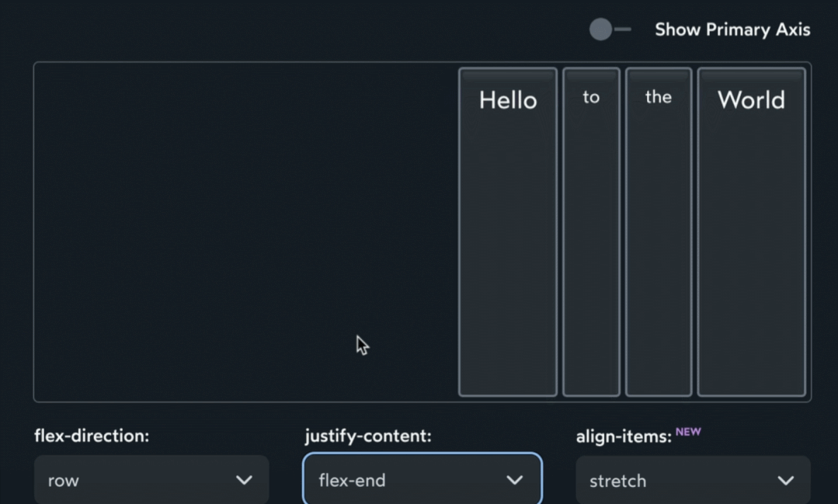The height and width of the screenshot is (504, 838).
Task: Open the justify-content dropdown
Action: tap(422, 480)
